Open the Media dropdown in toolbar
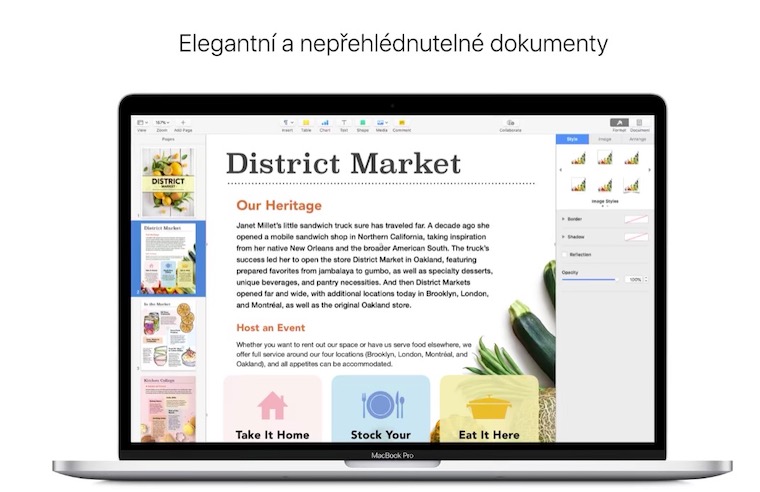 (382, 123)
